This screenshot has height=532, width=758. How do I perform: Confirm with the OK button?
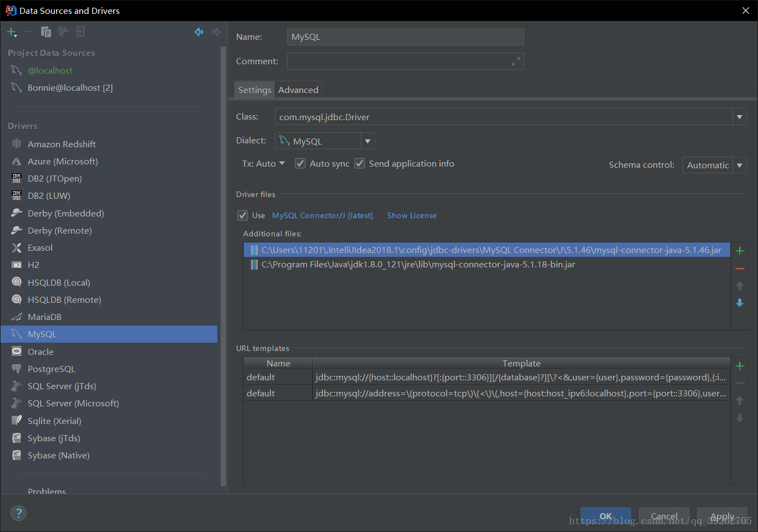[x=606, y=516]
